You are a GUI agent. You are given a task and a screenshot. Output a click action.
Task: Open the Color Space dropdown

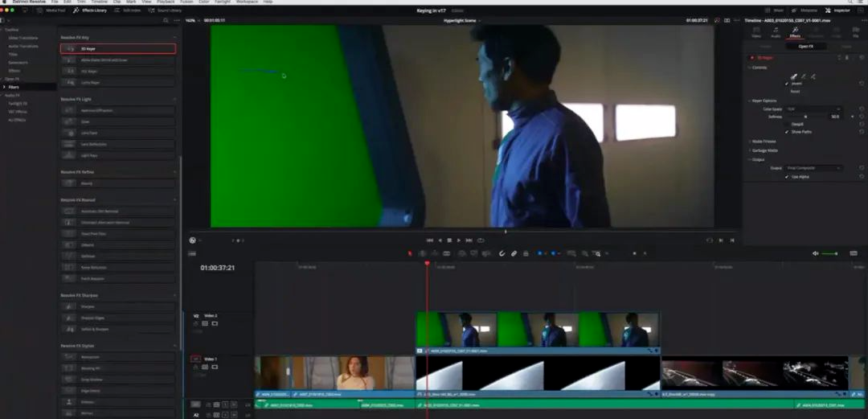click(813, 109)
